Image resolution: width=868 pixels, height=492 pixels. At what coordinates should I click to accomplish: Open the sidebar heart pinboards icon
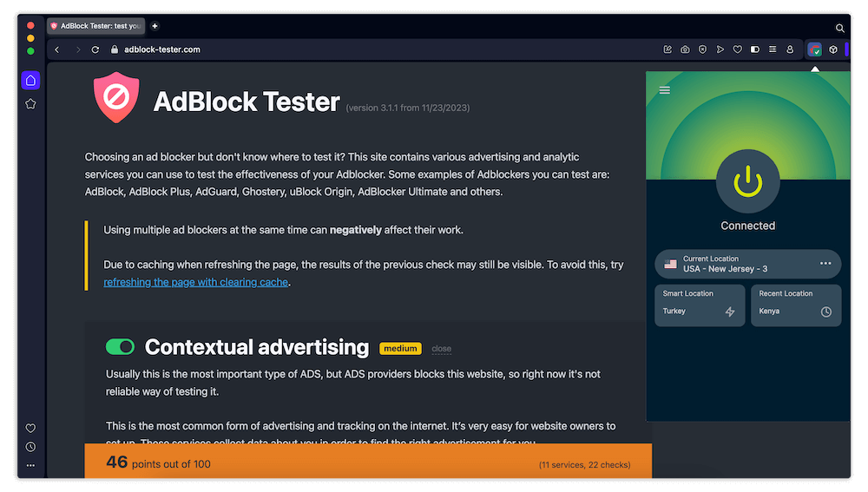pos(30,429)
